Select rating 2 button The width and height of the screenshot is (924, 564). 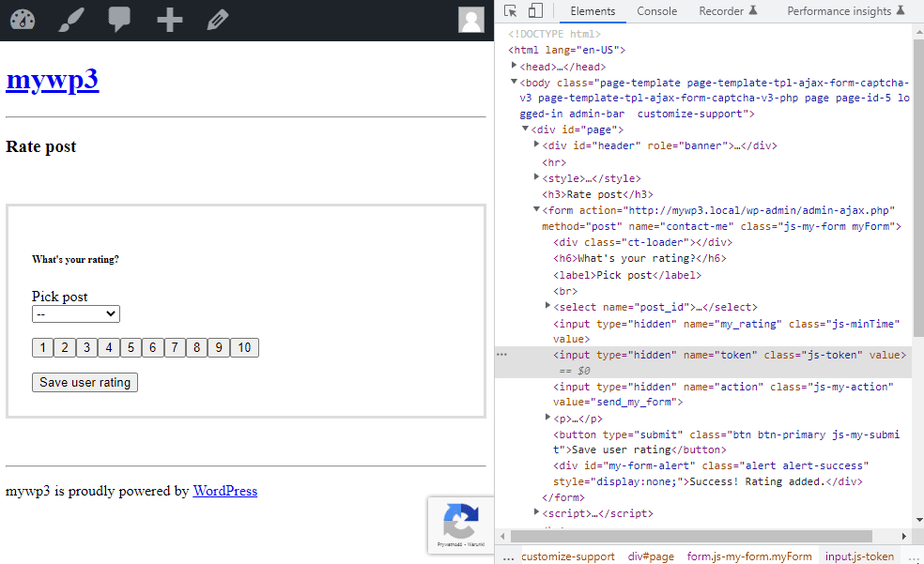(x=64, y=347)
